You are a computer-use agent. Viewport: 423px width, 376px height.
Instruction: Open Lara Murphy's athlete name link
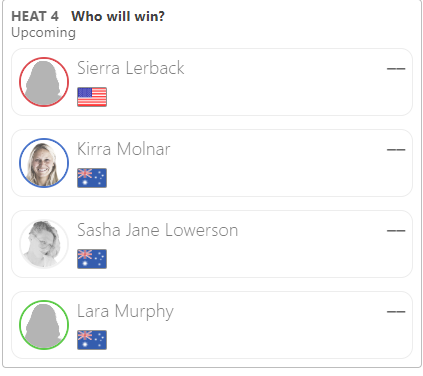pyautogui.click(x=125, y=312)
